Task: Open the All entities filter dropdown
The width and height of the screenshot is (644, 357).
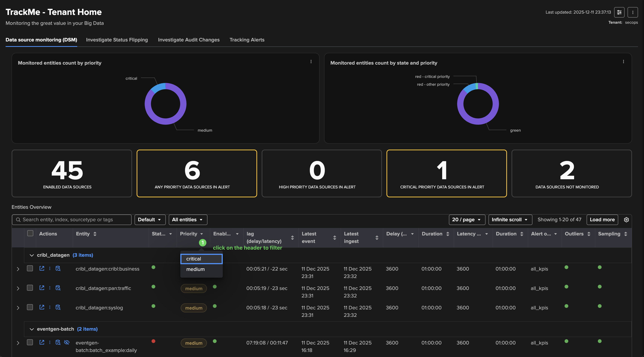Action: 187,220
